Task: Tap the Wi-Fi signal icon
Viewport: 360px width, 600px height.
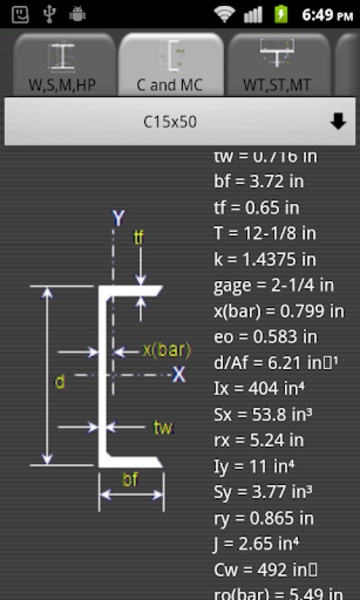Action: point(225,15)
